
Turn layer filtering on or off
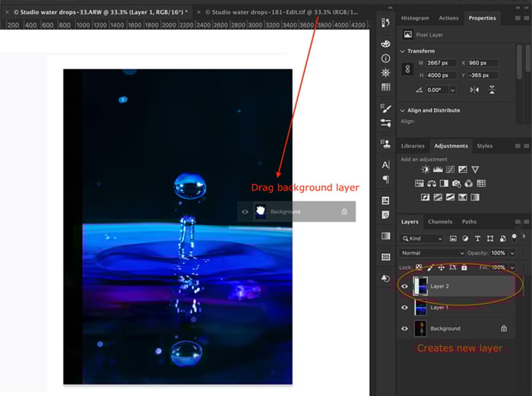(515, 237)
